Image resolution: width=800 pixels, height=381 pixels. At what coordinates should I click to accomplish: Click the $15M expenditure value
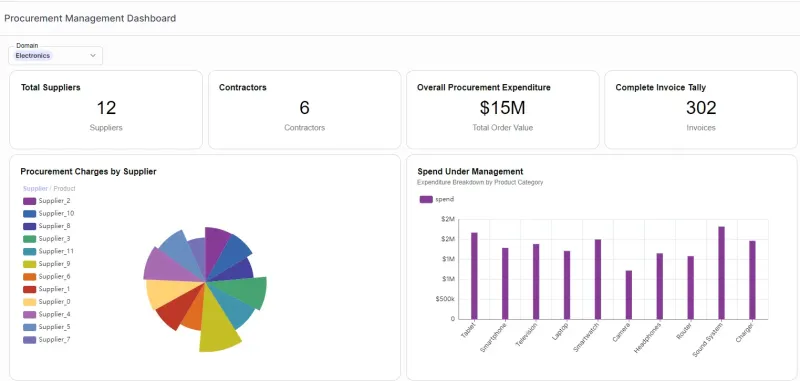[x=503, y=108]
